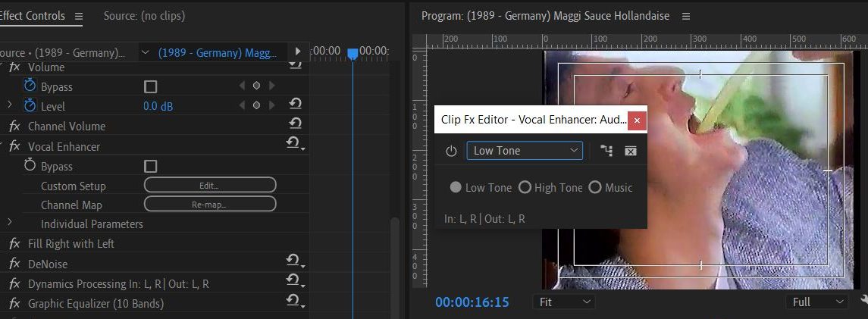868x319 pixels.
Task: Toggle Channel Volume fx on/off
Action: pos(14,126)
